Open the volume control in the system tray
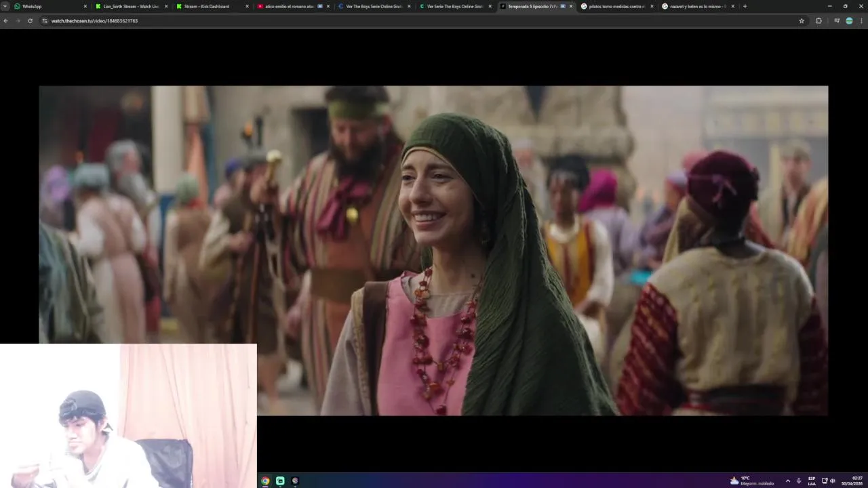The height and width of the screenshot is (488, 868). (x=832, y=481)
